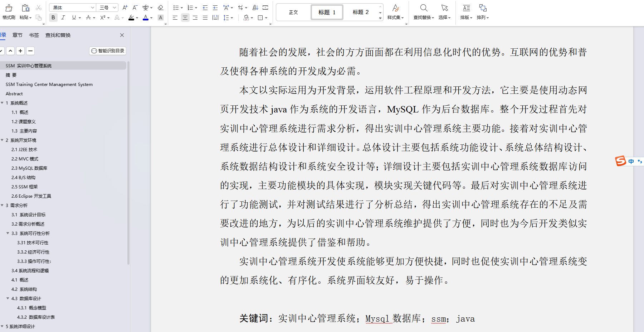Toggle Bold formatting off
This screenshot has width=644, height=332.
click(x=53, y=18)
